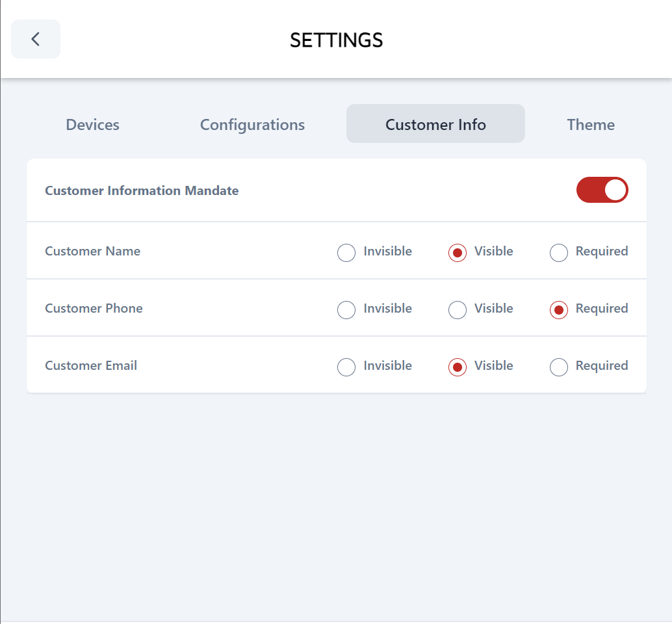
Task: Select the Customer Info tab
Action: (x=435, y=124)
